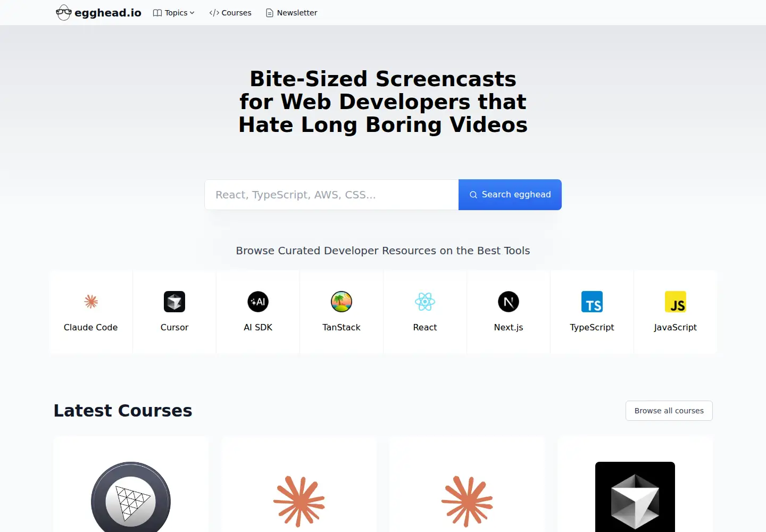Open the Cursor topic label
The width and height of the screenshot is (766, 532).
click(174, 327)
